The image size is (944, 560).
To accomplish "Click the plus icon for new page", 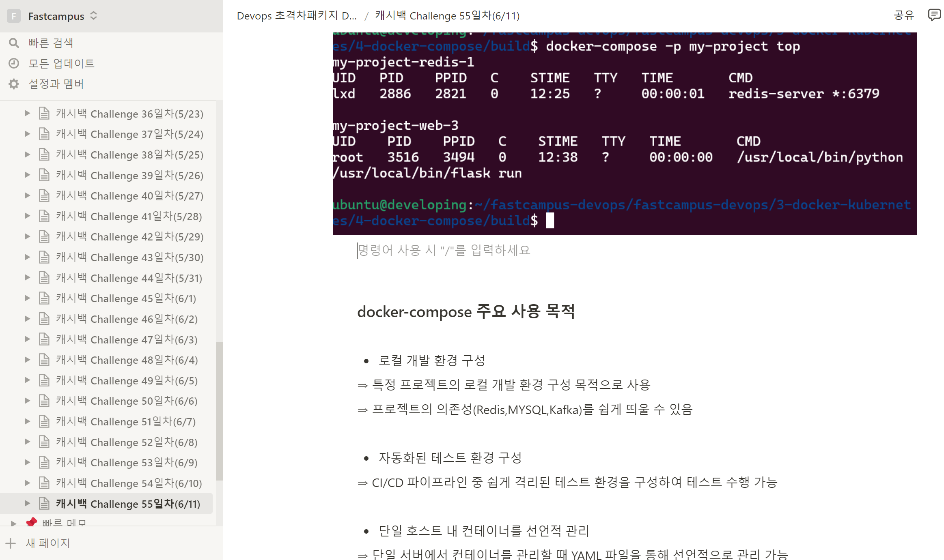I will coord(11,543).
